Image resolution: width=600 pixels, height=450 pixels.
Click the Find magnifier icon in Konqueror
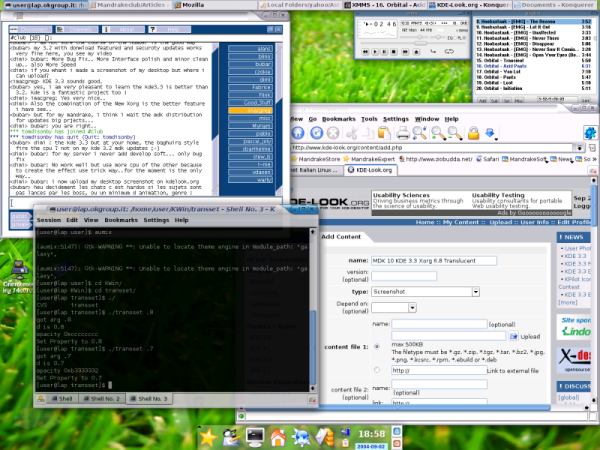point(420,133)
